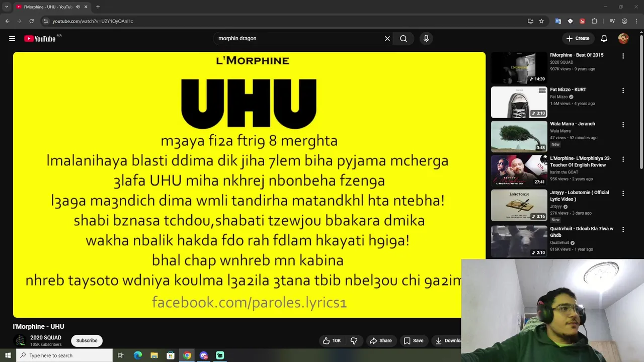Open Chrome profile icon
This screenshot has width=644, height=362.
624,21
